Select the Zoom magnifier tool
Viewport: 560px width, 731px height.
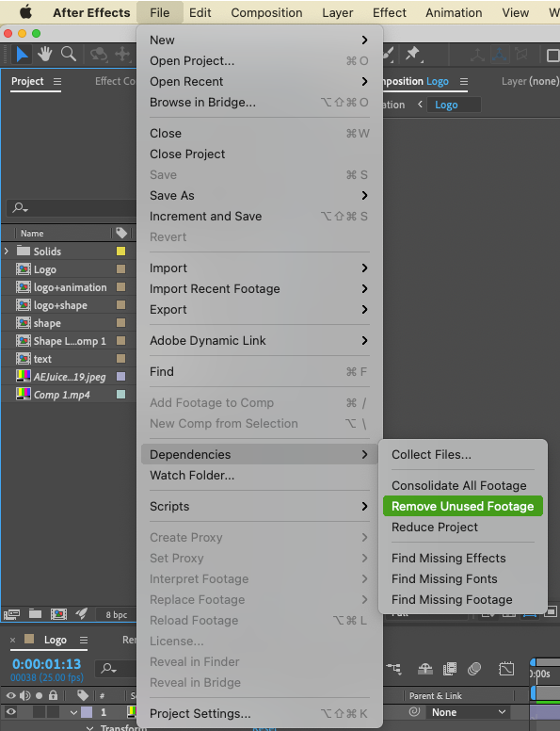[69, 55]
